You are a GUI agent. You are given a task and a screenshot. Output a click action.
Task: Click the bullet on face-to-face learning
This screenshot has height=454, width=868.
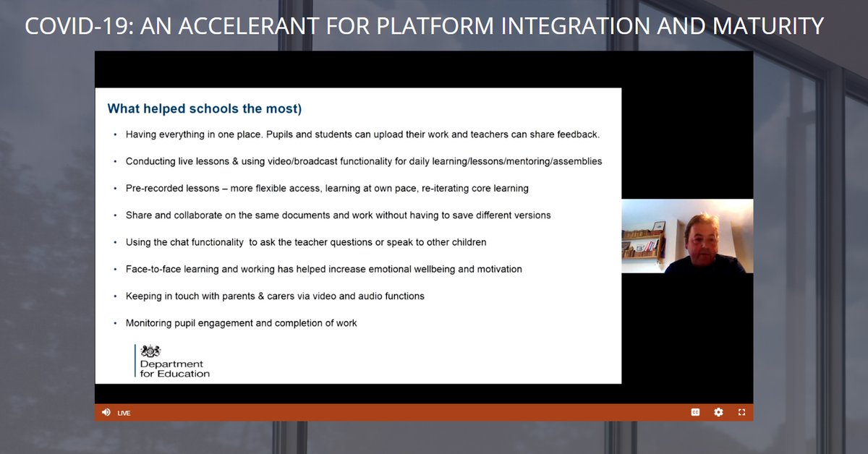(324, 269)
